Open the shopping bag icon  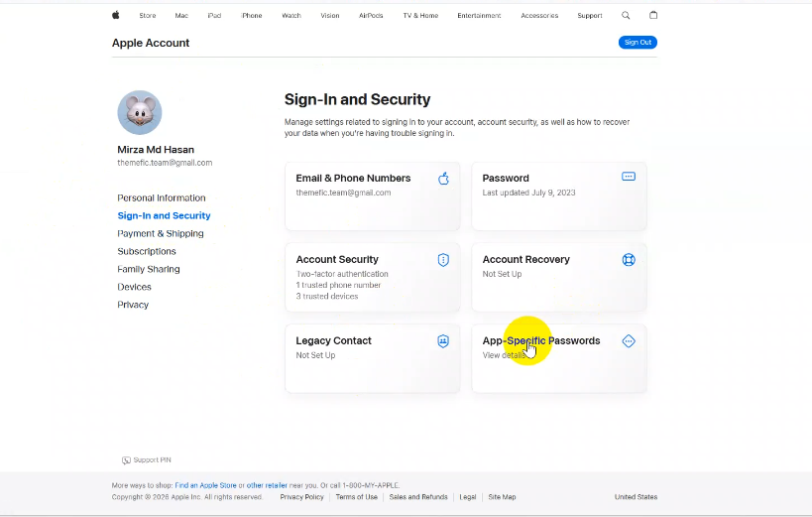653,16
